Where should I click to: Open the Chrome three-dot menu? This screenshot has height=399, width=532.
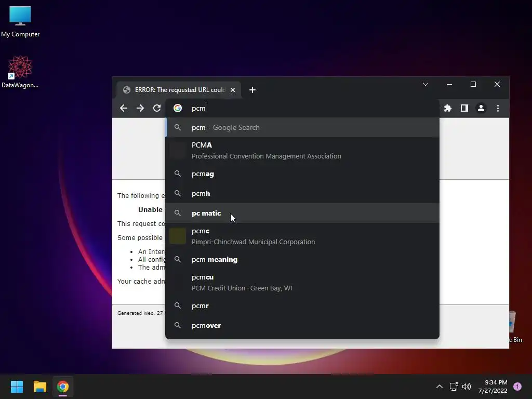[x=498, y=108]
